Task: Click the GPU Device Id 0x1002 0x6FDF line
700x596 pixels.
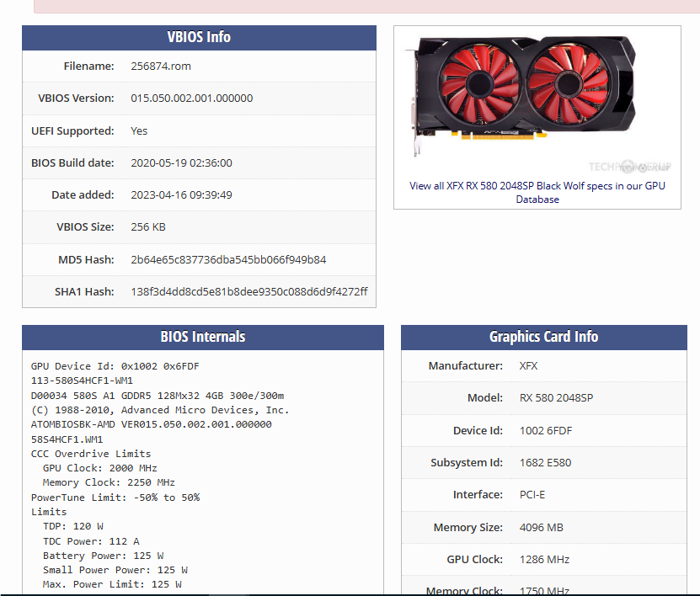Action: pyautogui.click(x=115, y=366)
